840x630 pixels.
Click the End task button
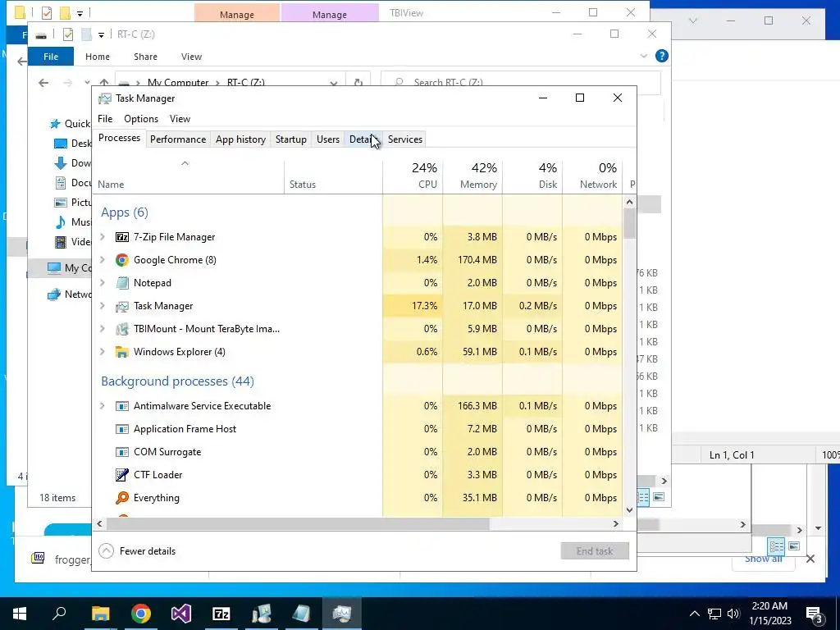[595, 550]
